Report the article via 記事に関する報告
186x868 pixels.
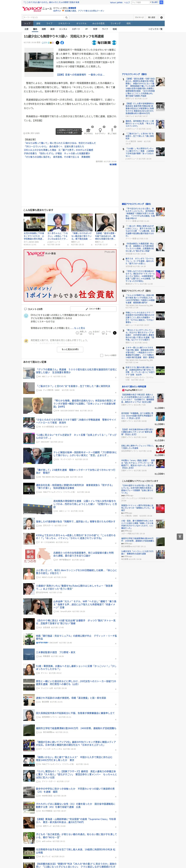tap(32, 133)
